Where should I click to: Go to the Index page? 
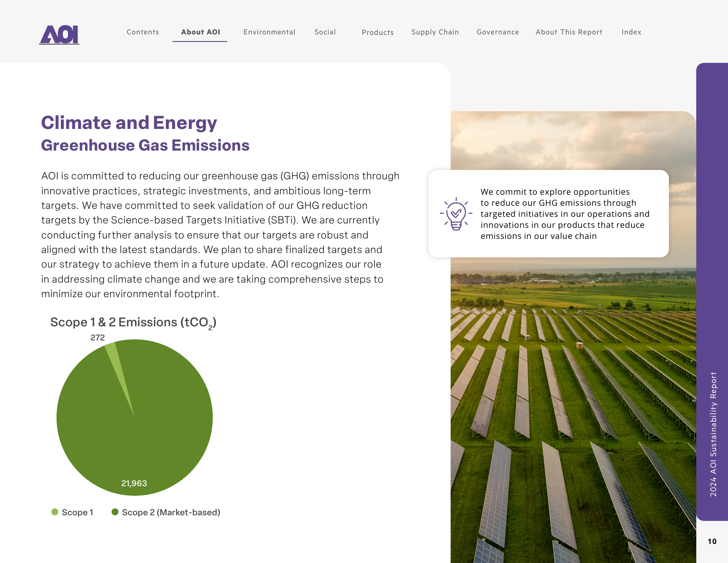pyautogui.click(x=631, y=32)
